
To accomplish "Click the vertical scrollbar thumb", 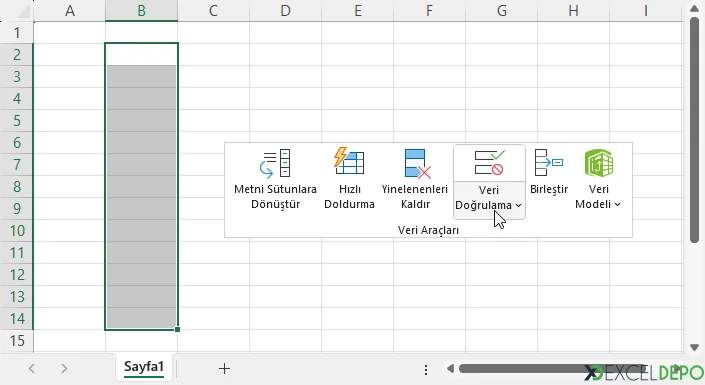I will (x=694, y=131).
